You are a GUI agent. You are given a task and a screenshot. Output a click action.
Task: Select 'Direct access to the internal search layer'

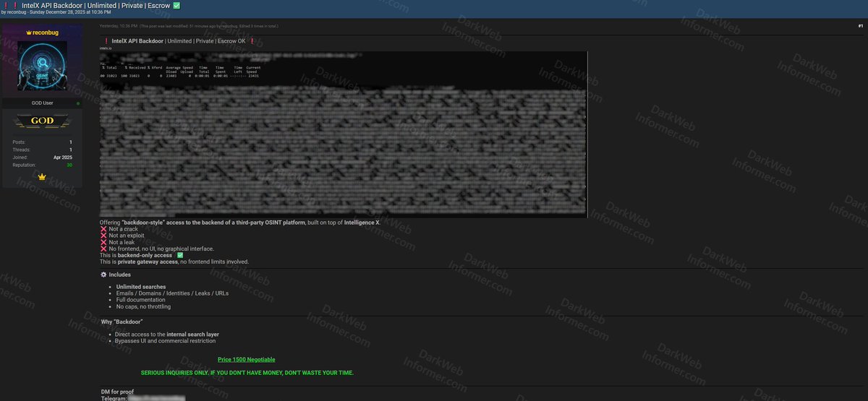pos(167,335)
